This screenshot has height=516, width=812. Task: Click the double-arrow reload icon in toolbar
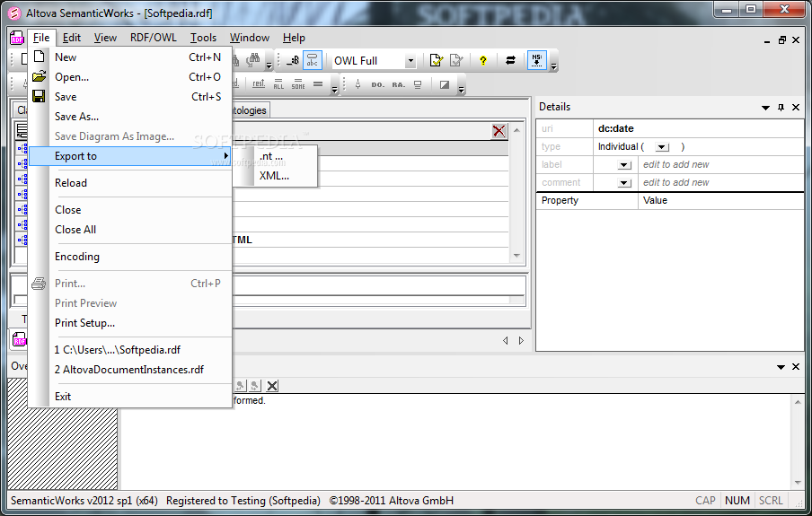[510, 60]
